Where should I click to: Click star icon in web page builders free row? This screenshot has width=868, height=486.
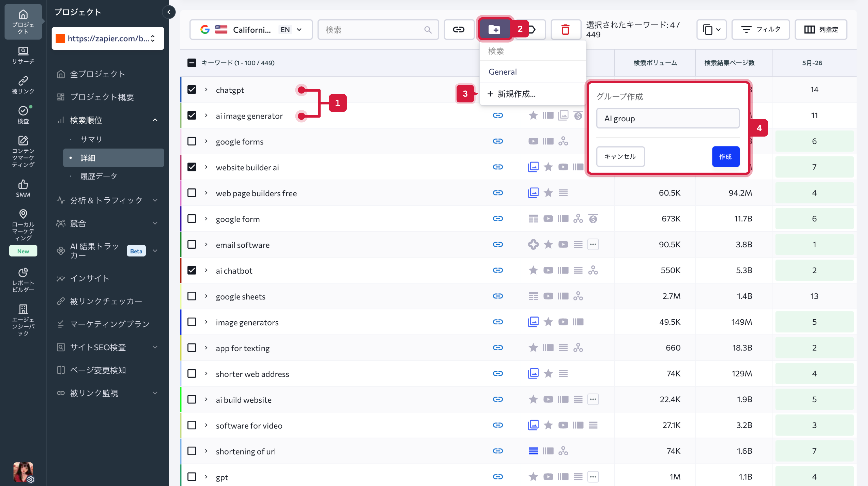[x=548, y=193]
